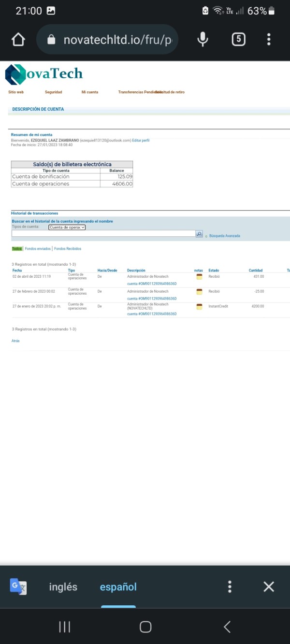Viewport: 290px width, 644px height.
Task: Open Chrome's three-dot overflow menu
Action: [x=269, y=40]
